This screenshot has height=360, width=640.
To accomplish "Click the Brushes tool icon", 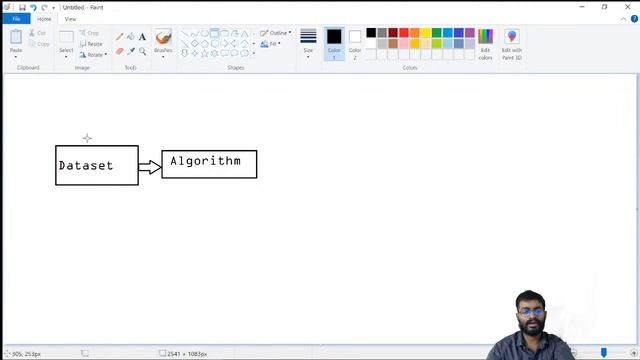I will tap(163, 38).
